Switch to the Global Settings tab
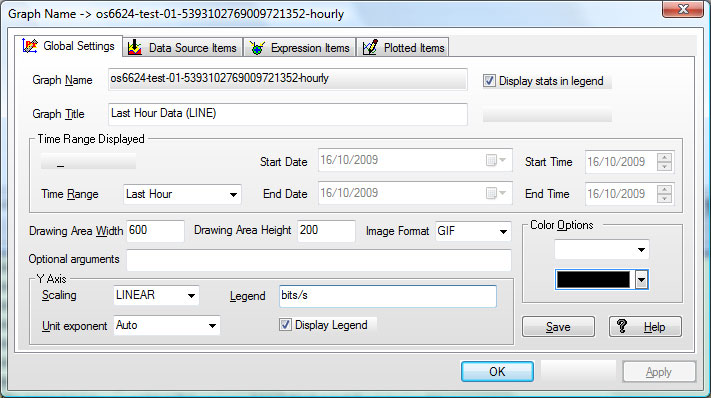This screenshot has height=398, width=711. click(68, 46)
